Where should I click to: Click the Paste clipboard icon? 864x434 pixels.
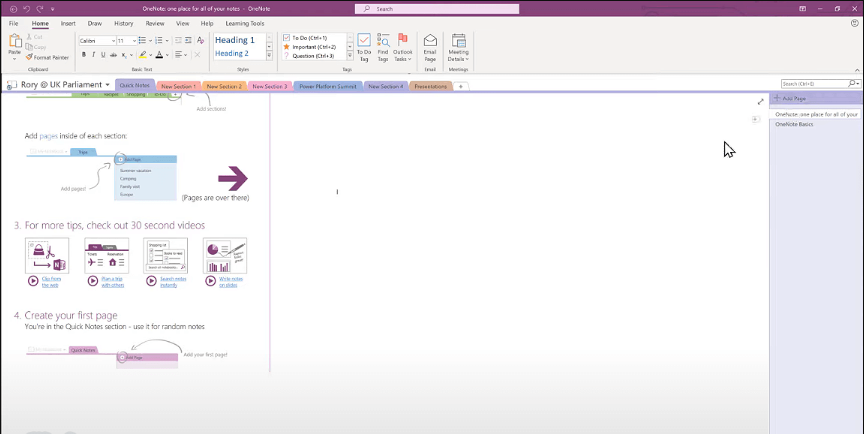click(x=15, y=40)
